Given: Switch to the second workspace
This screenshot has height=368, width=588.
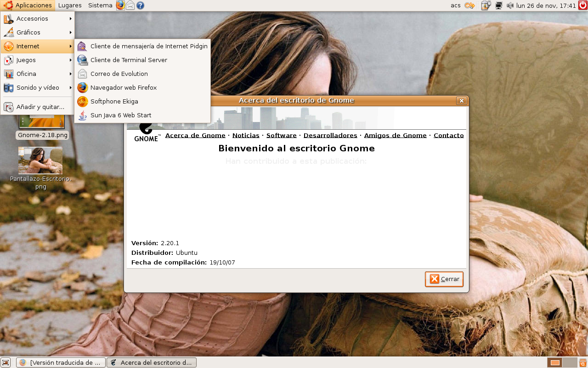Looking at the screenshot, I should coord(570,362).
